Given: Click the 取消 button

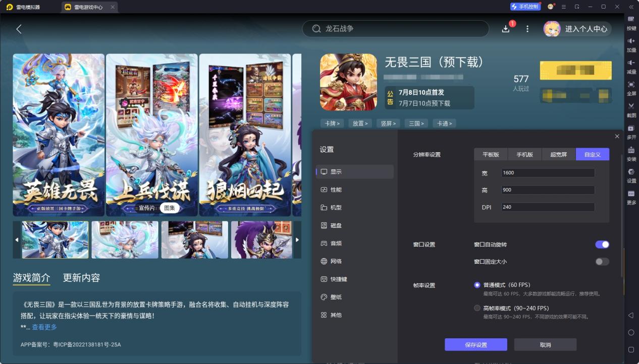Looking at the screenshot, I should click(545, 345).
